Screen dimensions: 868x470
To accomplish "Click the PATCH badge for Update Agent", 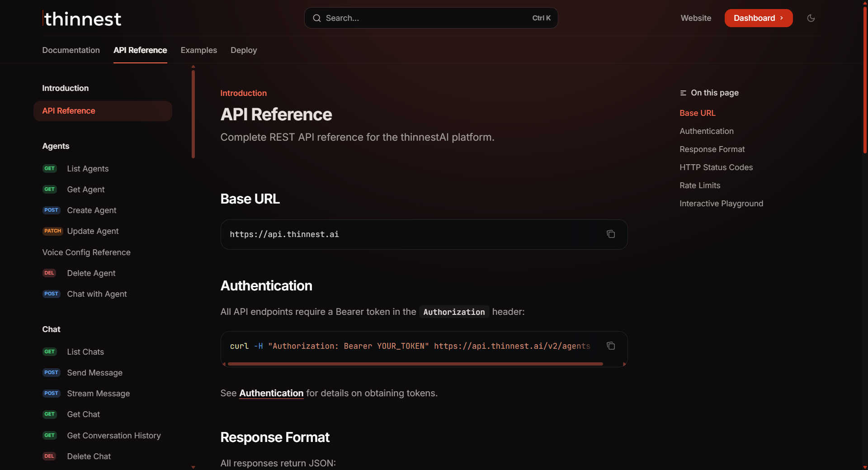I will point(52,231).
